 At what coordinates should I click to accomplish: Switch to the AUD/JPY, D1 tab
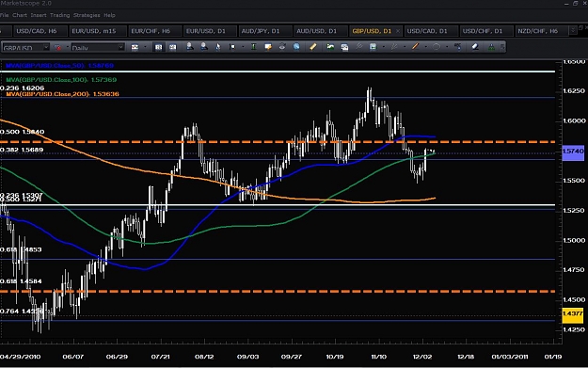pyautogui.click(x=264, y=31)
